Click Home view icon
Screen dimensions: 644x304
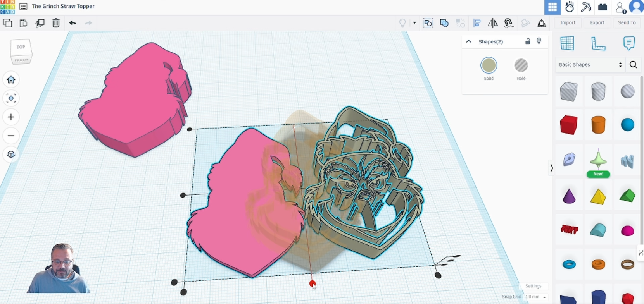click(11, 80)
